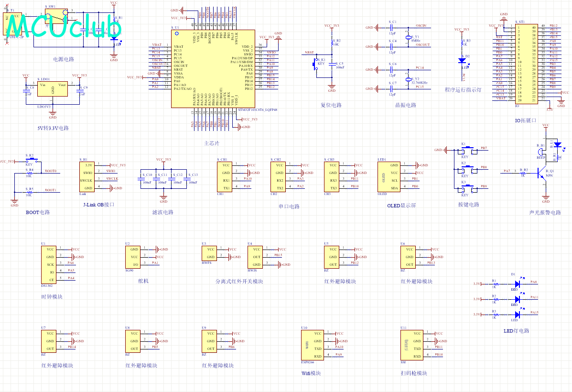Select the S_R2 10K pull-up resistor
This screenshot has height=392, width=572.
(332, 43)
